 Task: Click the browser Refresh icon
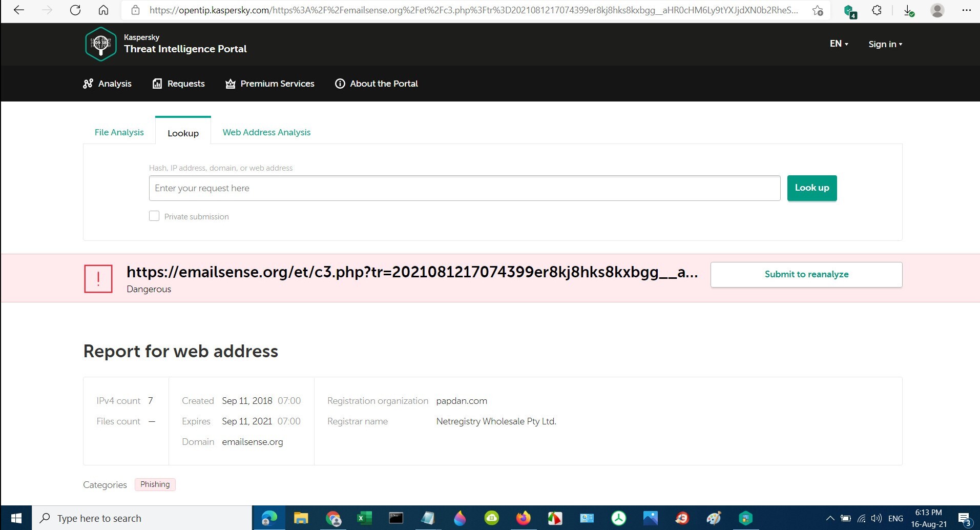75,10
